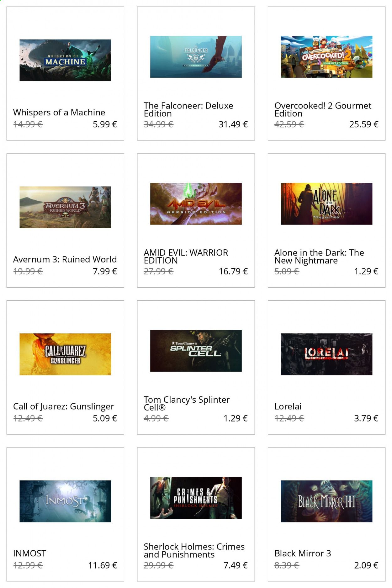Click the Avernum 3: Ruined World title

tap(65, 259)
